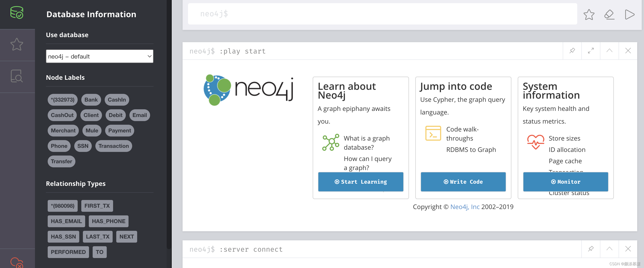Click the Write Code button

click(x=463, y=182)
